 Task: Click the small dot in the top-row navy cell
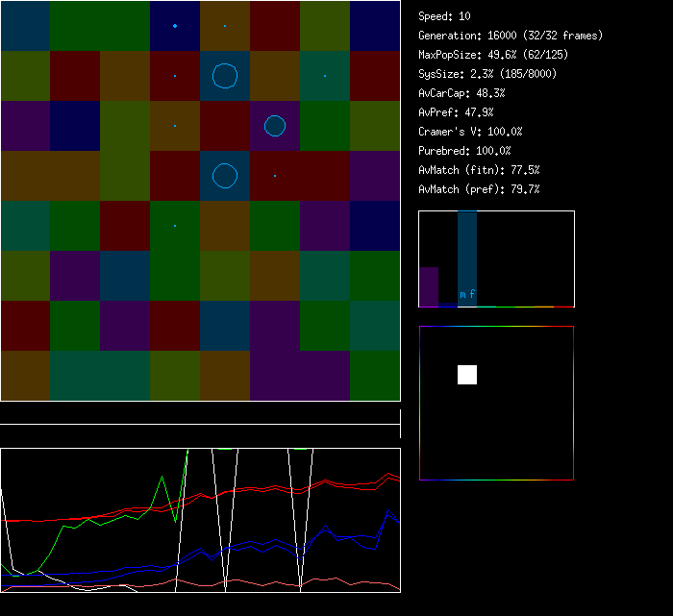click(x=175, y=26)
